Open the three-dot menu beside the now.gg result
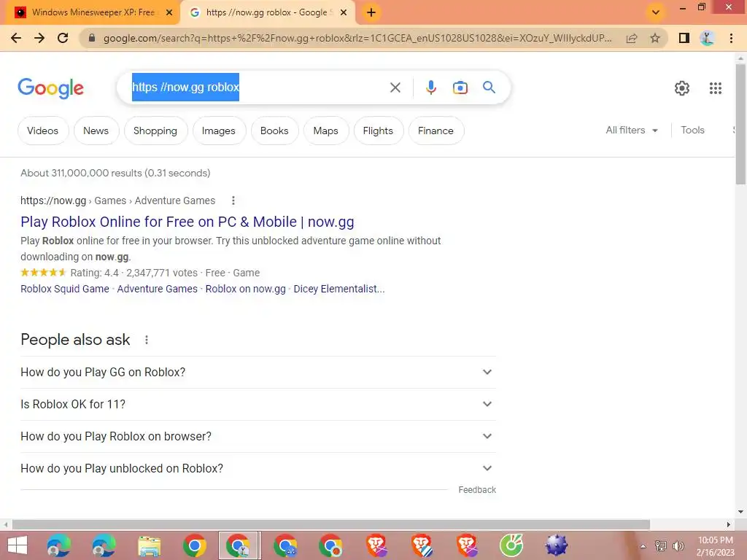747x560 pixels. pyautogui.click(x=233, y=201)
